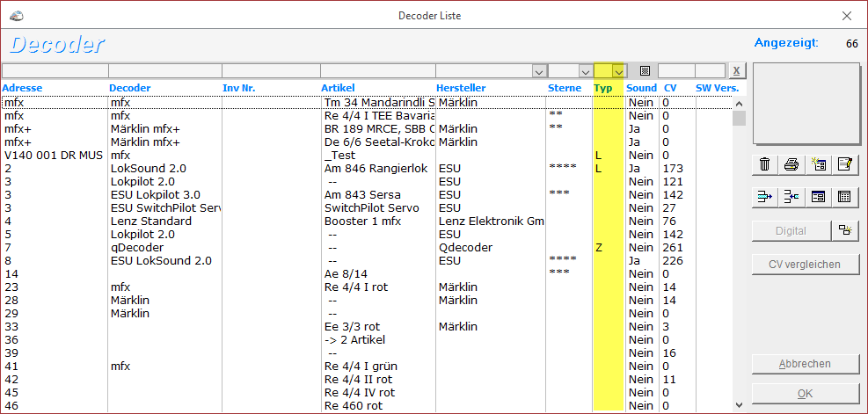Select the Re 4/4 IV rot article
Screen dimensions: 868x414
coord(360,393)
